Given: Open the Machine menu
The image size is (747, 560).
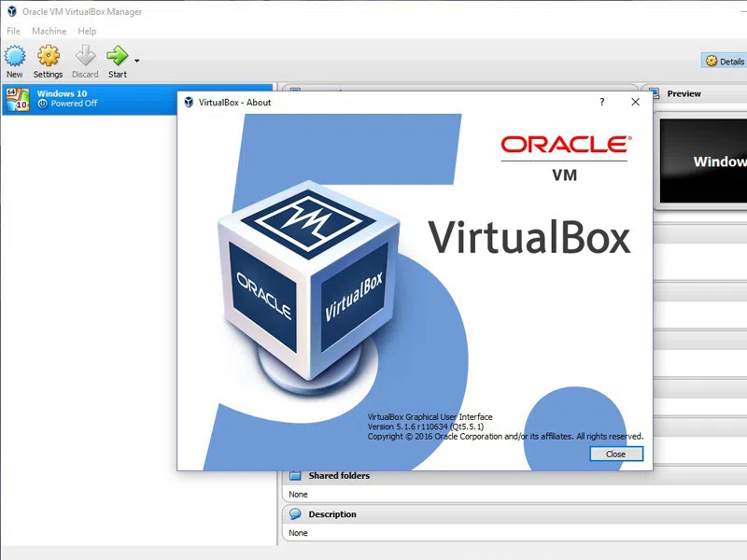Looking at the screenshot, I should tap(49, 31).
